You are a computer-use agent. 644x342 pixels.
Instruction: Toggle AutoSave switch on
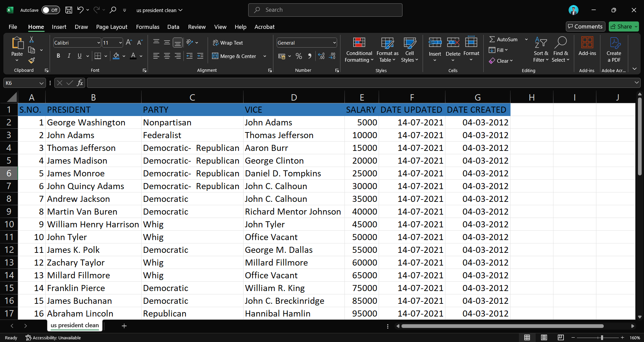[x=51, y=10]
